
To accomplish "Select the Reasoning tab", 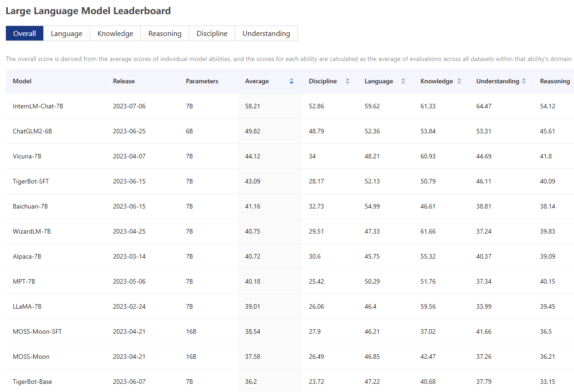I will 165,34.
